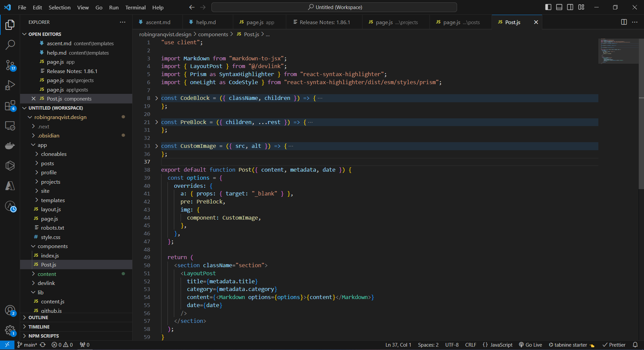
Task: Open the Docker whale panel
Action: click(x=10, y=145)
